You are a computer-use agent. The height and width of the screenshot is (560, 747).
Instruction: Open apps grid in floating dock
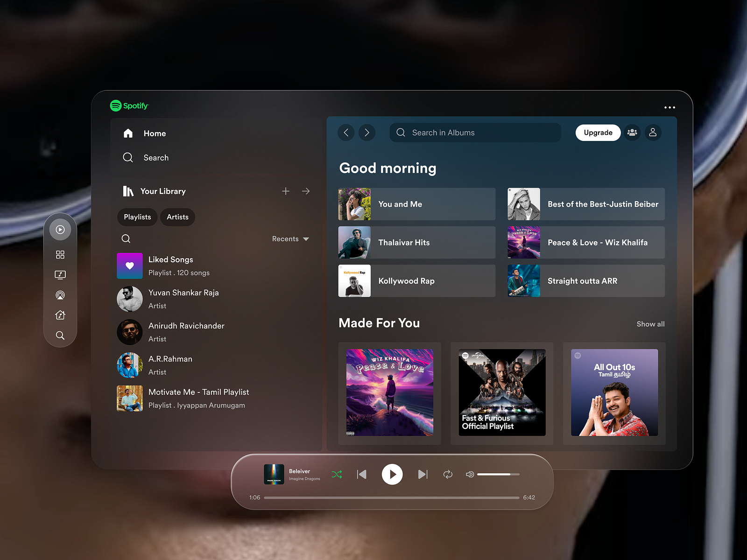[x=60, y=255]
